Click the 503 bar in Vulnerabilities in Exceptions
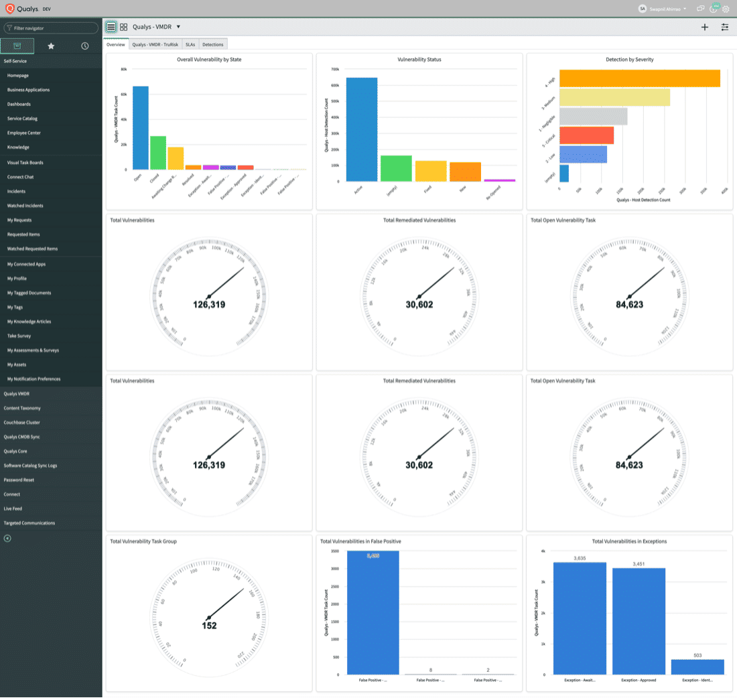737x700 pixels. tap(697, 667)
